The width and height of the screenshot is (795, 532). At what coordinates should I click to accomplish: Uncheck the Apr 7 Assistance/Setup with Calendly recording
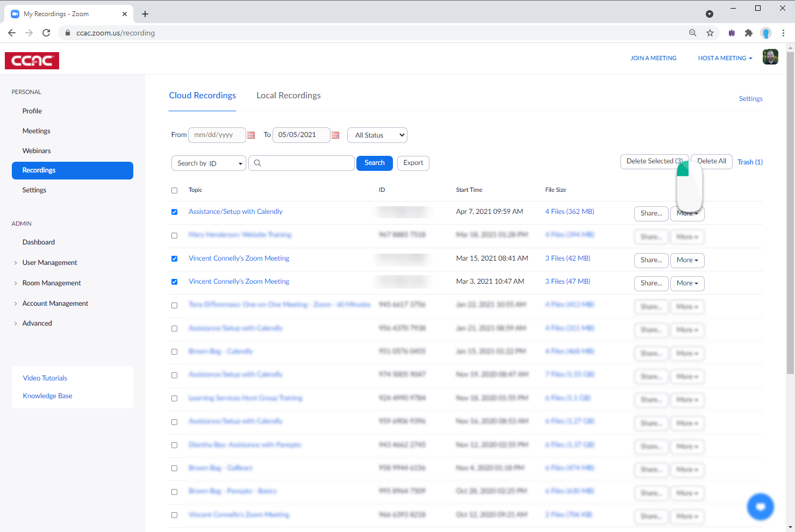pos(174,212)
